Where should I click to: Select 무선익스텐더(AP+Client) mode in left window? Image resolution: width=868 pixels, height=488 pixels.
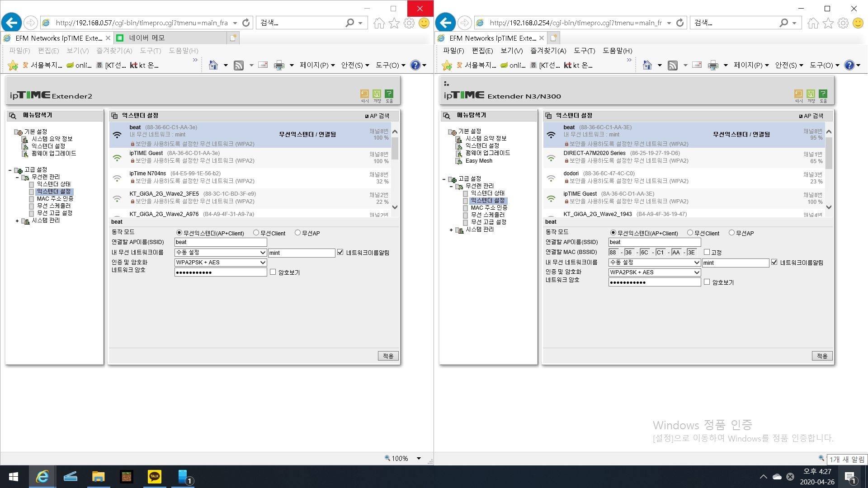point(179,233)
